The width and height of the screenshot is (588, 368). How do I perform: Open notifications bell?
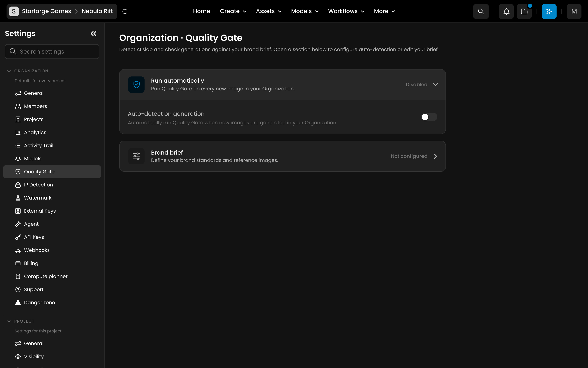(x=506, y=11)
